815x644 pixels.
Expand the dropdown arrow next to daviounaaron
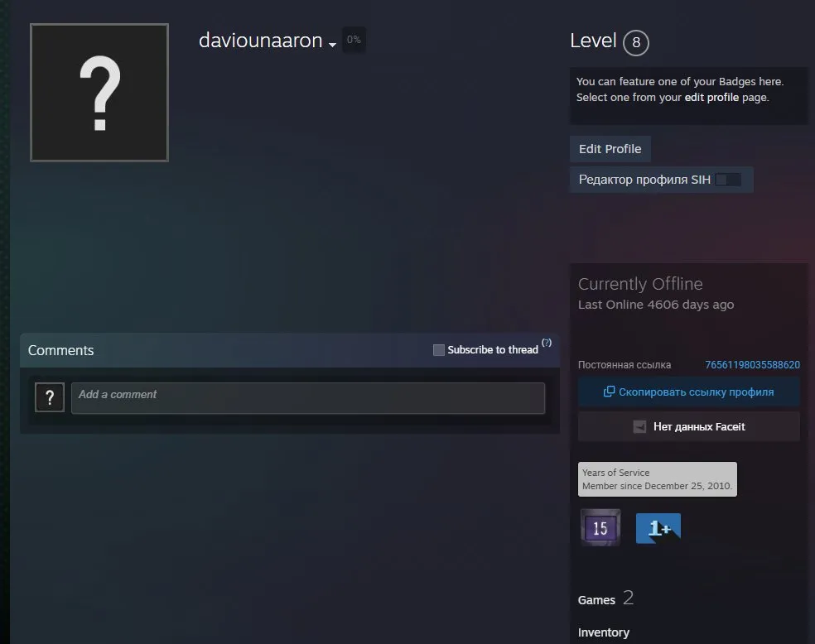point(333,45)
